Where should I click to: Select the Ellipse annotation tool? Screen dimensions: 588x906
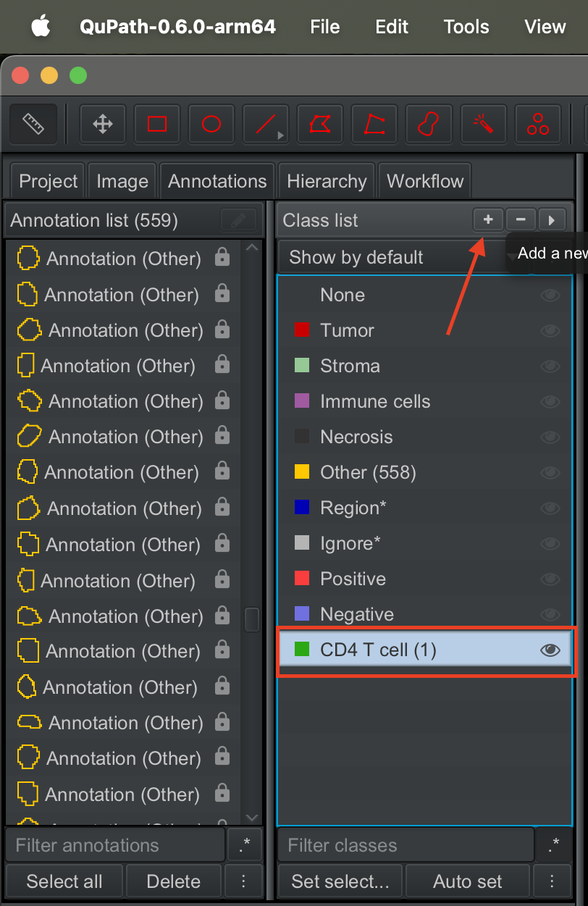click(211, 124)
